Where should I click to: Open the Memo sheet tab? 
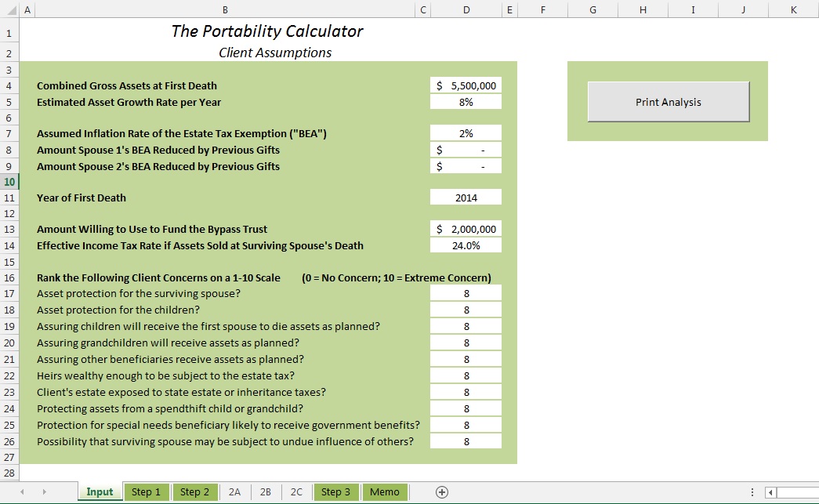384,491
